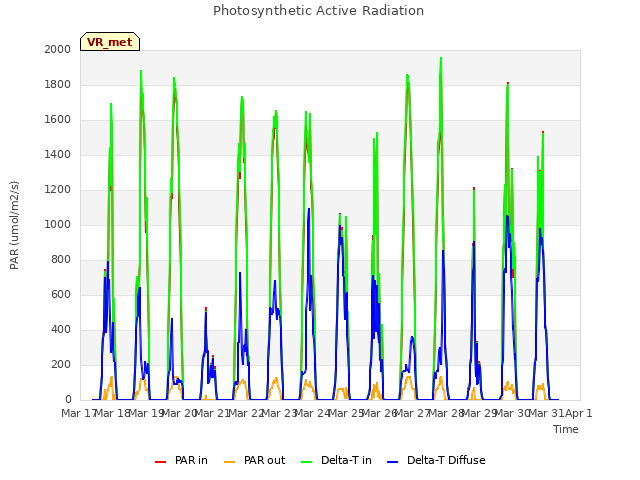Click the Mar 29 spike near 1200
This screenshot has height=480, width=640.
point(474,189)
